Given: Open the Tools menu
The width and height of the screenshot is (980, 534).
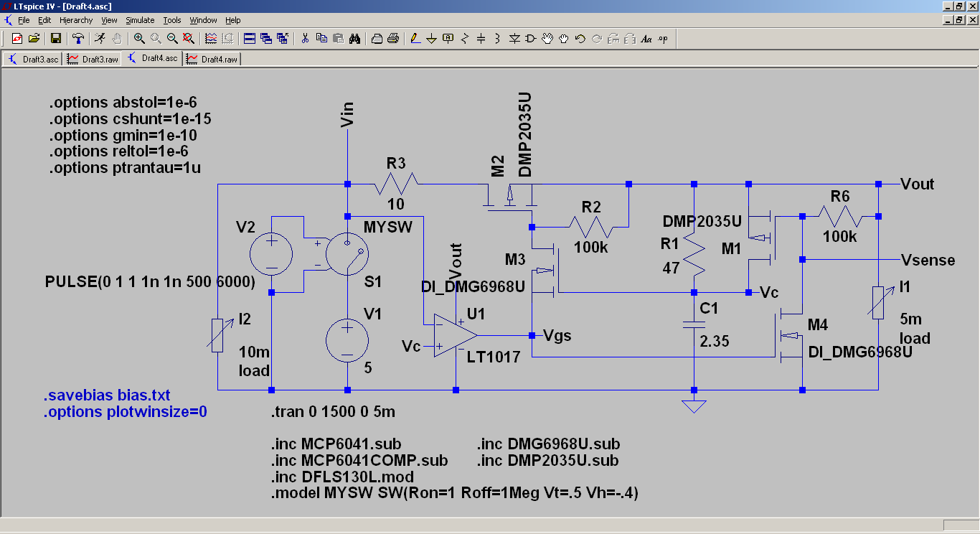Looking at the screenshot, I should pos(172,20).
